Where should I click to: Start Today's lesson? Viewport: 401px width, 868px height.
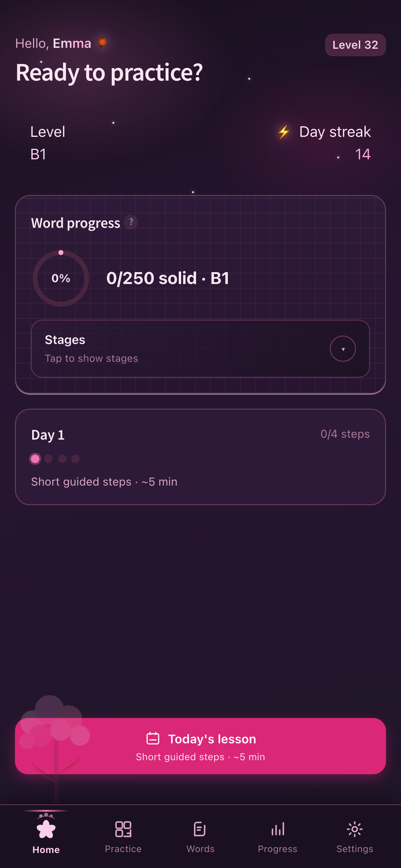coord(200,746)
